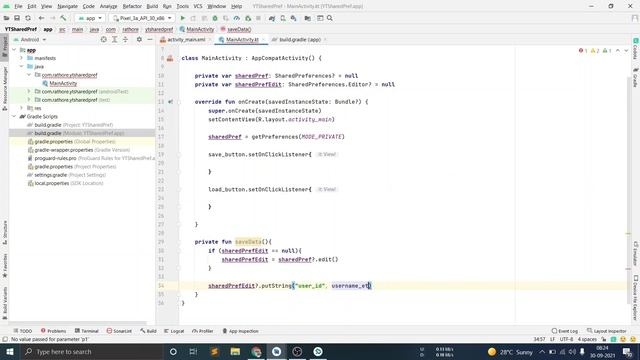Open the Android project view dropdown
Screen dimensions: 640x360
[30, 40]
